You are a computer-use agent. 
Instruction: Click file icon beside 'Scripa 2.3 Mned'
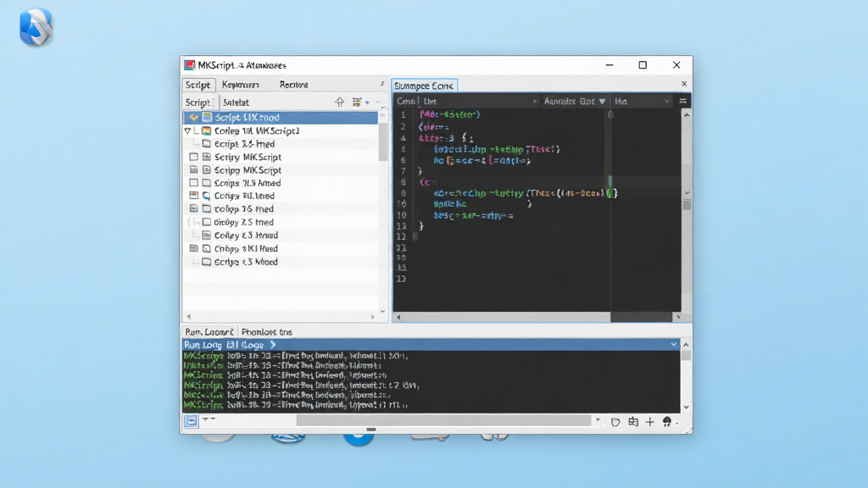coord(207,262)
